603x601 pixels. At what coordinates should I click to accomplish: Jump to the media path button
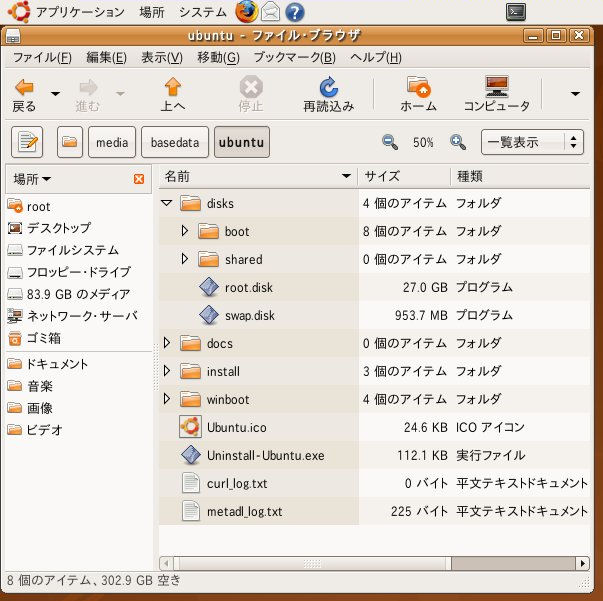tap(112, 142)
